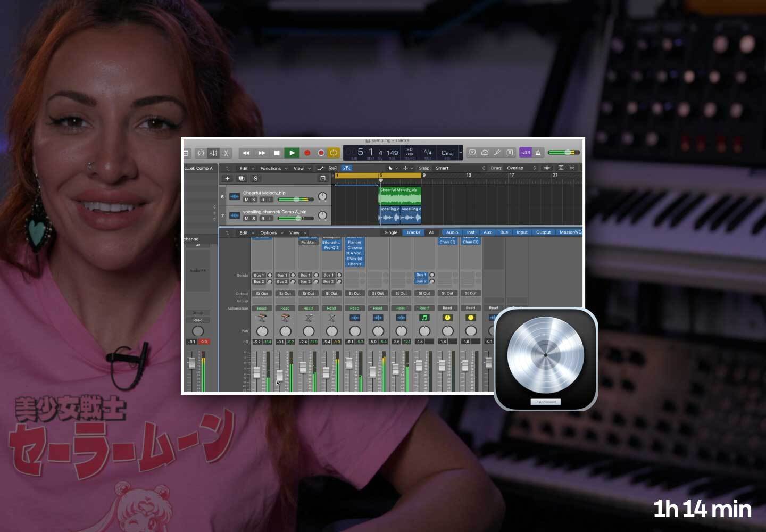This screenshot has width=766, height=532.
Task: Click the Cheerful Melody_bip track audio icon
Action: [234, 197]
